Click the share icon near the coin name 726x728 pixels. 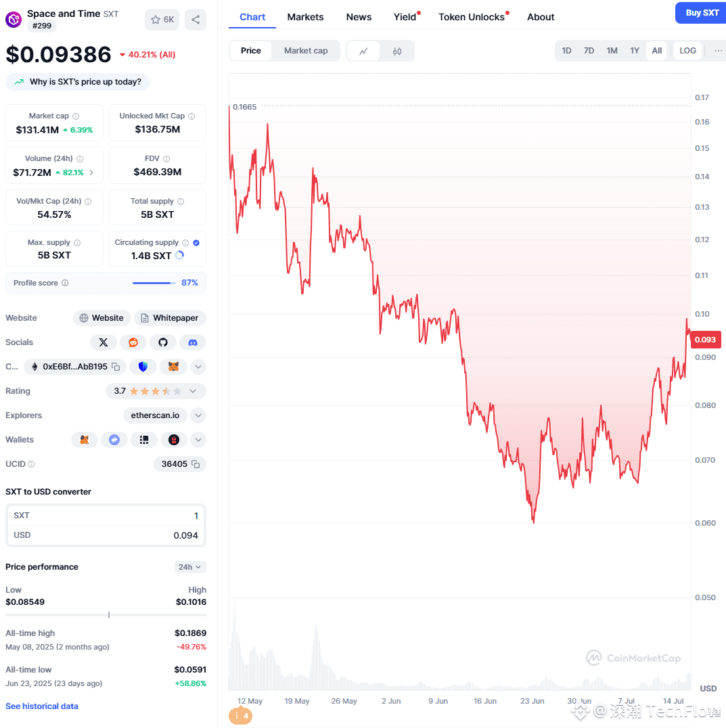coord(196,20)
